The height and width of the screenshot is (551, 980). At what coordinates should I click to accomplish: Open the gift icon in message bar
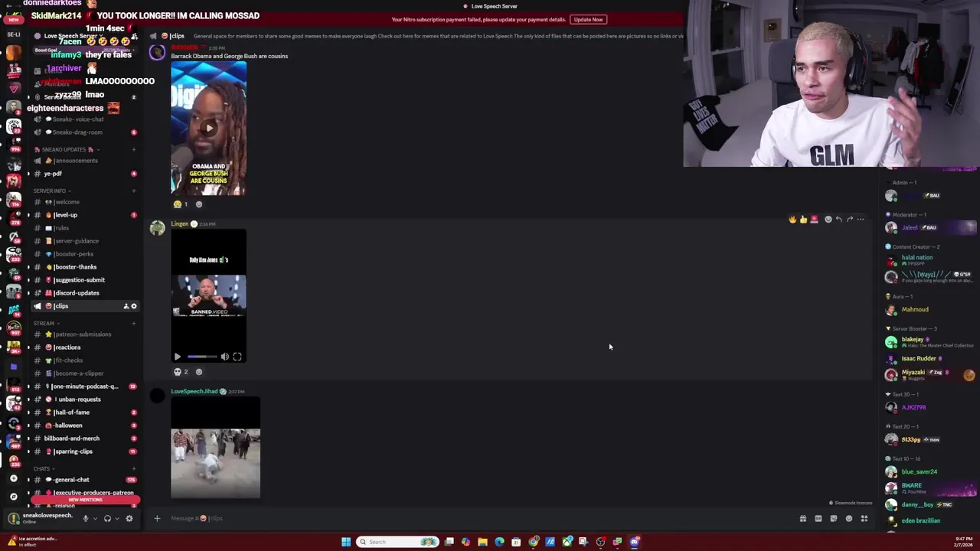(x=803, y=519)
